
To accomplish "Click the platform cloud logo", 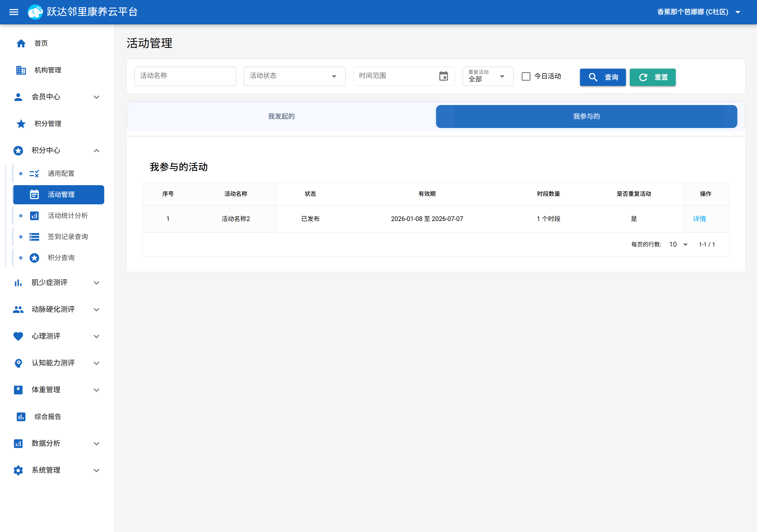I will pyautogui.click(x=35, y=12).
